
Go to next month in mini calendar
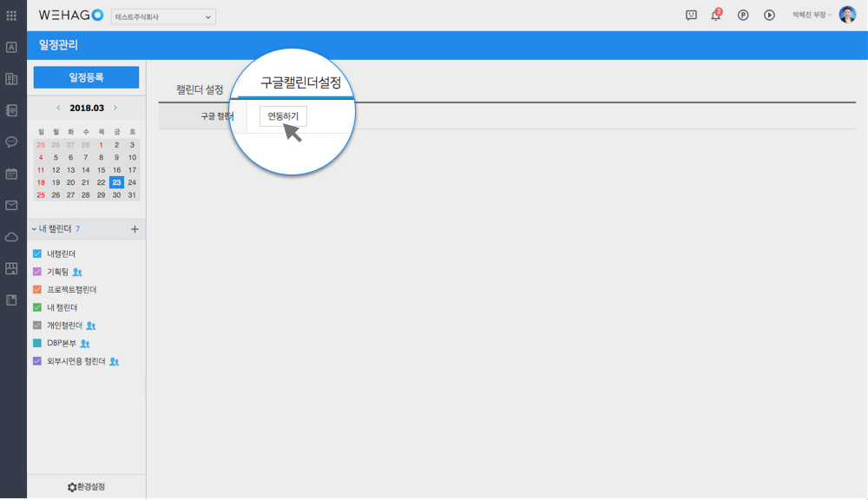point(115,109)
